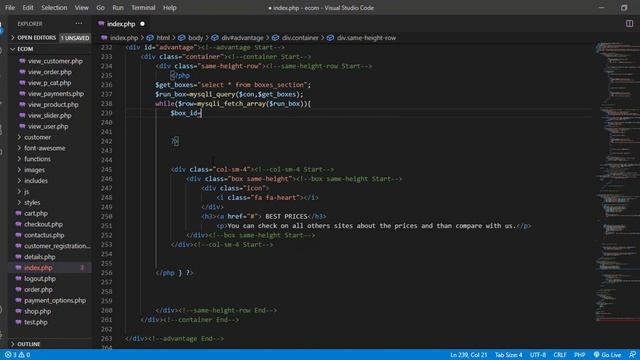The width and height of the screenshot is (640, 360).
Task: Open test.php file
Action: 36,322
